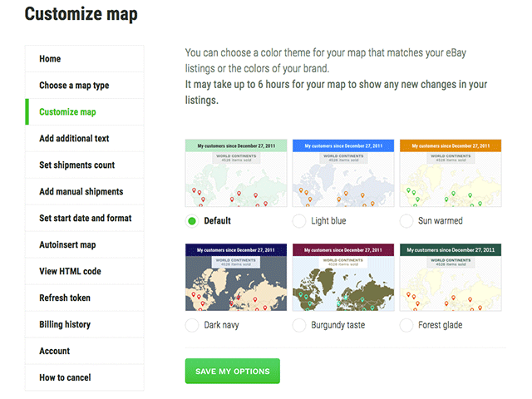Click the Default theme map preview

pyautogui.click(x=236, y=174)
